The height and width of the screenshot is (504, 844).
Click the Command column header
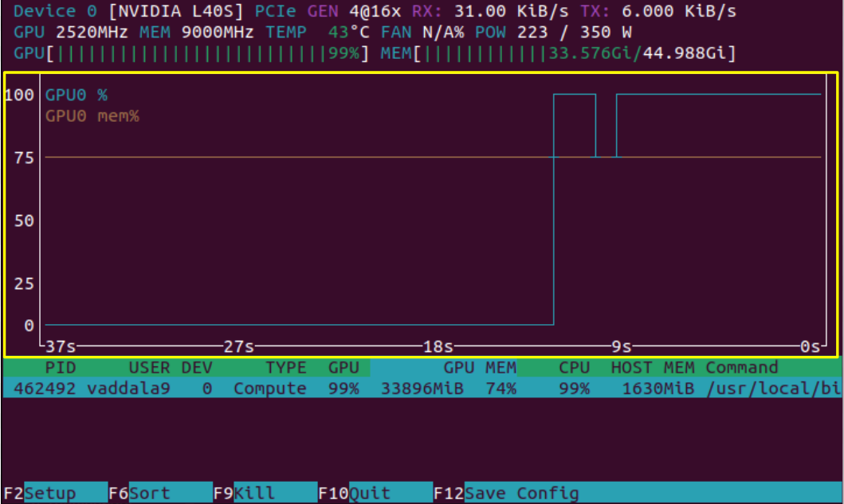(x=741, y=368)
